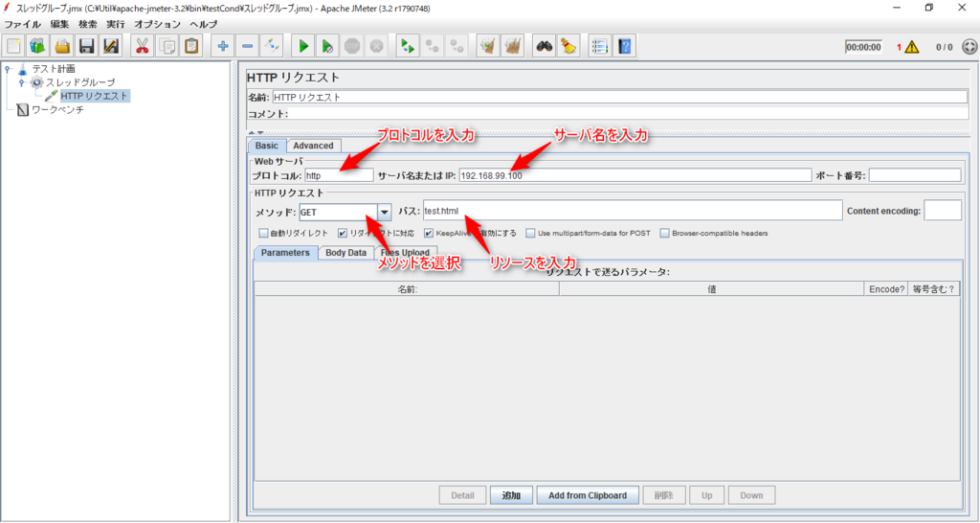Open the オプション menu
This screenshot has width=980, height=523.
point(158,24)
